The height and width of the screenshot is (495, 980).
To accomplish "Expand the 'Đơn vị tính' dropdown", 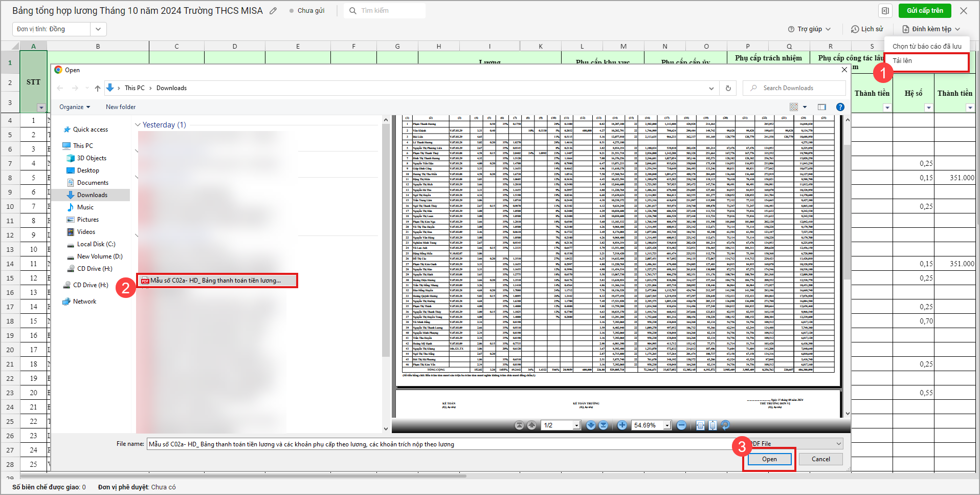I will coord(98,29).
